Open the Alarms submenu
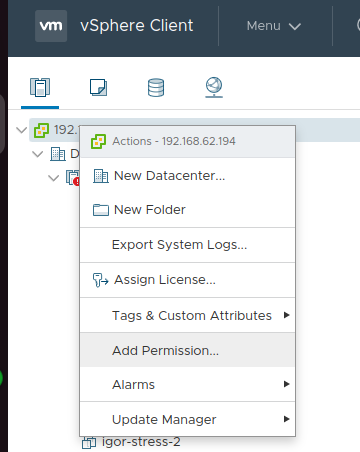Viewport: 360px width, 452px height. point(188,384)
